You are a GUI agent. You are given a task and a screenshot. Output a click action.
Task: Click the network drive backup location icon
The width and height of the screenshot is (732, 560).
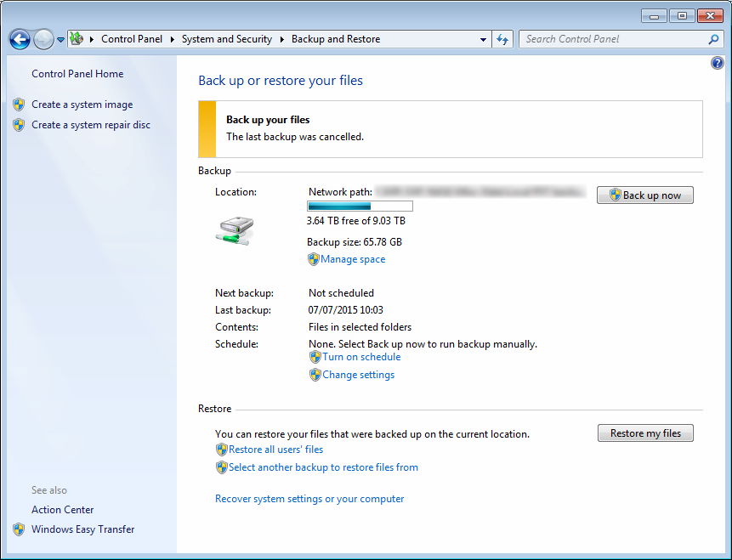(x=235, y=230)
